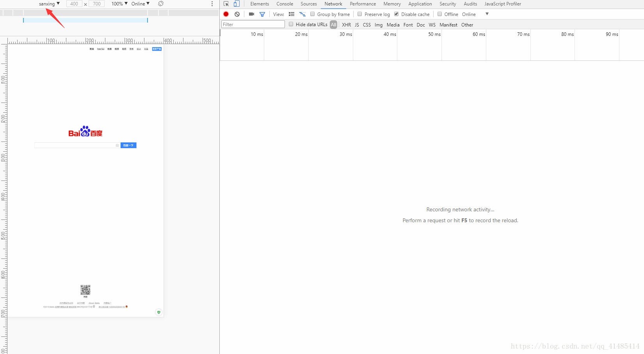Viewport: 644px width, 354px height.
Task: Check the Group by frame checkbox
Action: (x=312, y=14)
